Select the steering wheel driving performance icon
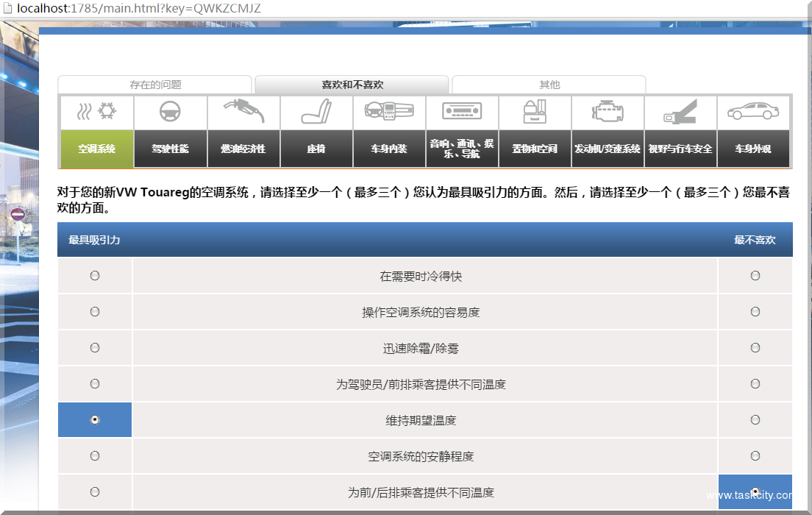 [170, 113]
